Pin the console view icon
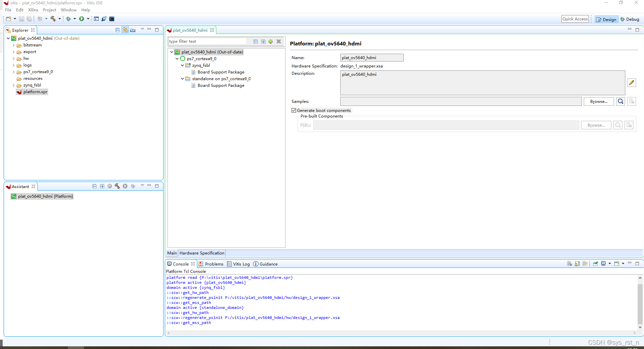The height and width of the screenshot is (349, 644). 596,264
